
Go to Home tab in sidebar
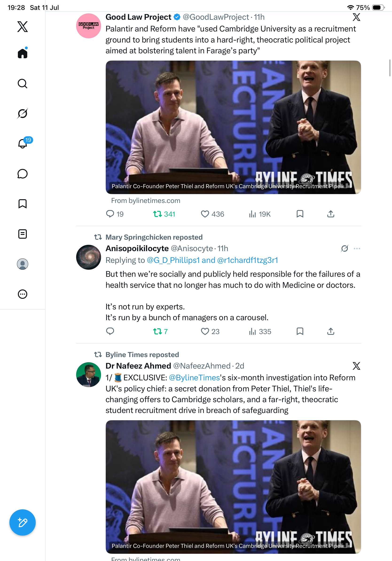tap(23, 53)
